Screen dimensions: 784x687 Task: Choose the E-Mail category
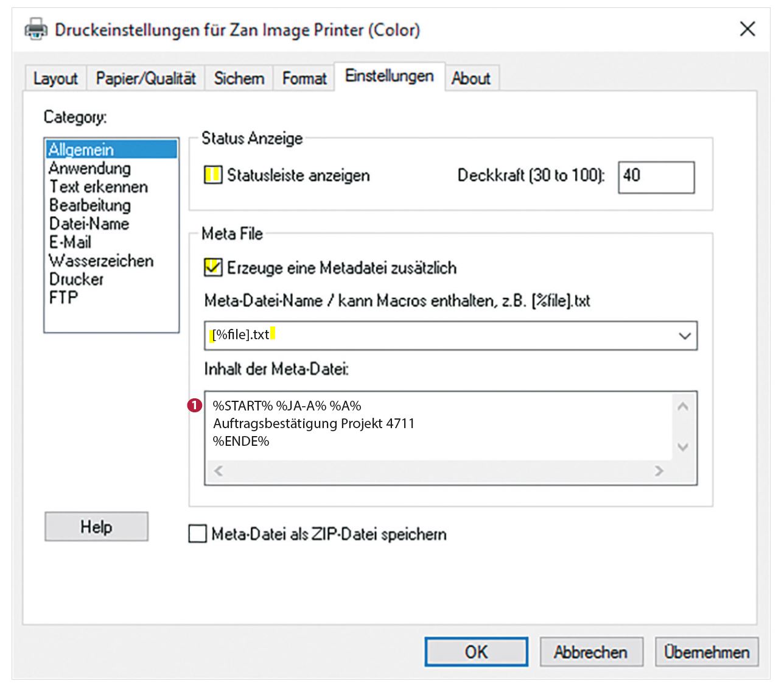click(70, 242)
